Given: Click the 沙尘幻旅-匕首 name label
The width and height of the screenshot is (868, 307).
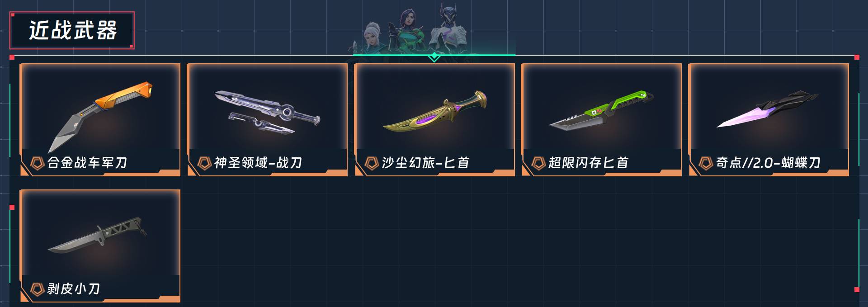Looking at the screenshot, I should [x=425, y=163].
